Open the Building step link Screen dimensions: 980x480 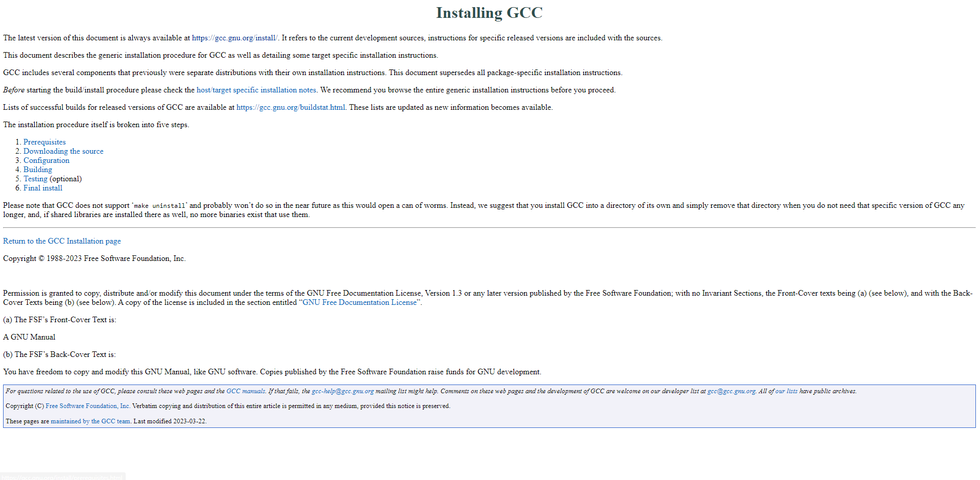(x=38, y=170)
